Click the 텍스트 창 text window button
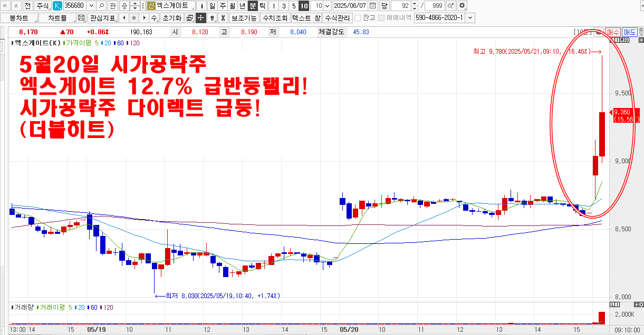Screen dimensions: 644x335 click(306, 18)
